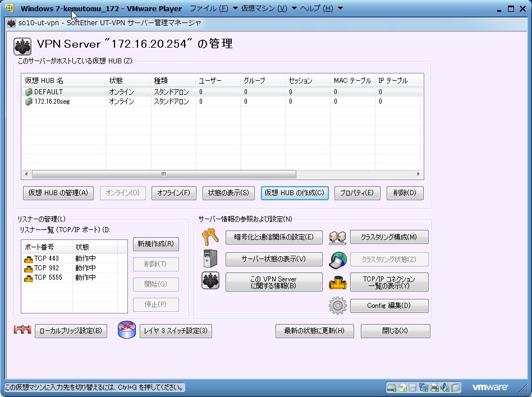
Task: Sort by ポート番号 column header
Action: (47, 247)
